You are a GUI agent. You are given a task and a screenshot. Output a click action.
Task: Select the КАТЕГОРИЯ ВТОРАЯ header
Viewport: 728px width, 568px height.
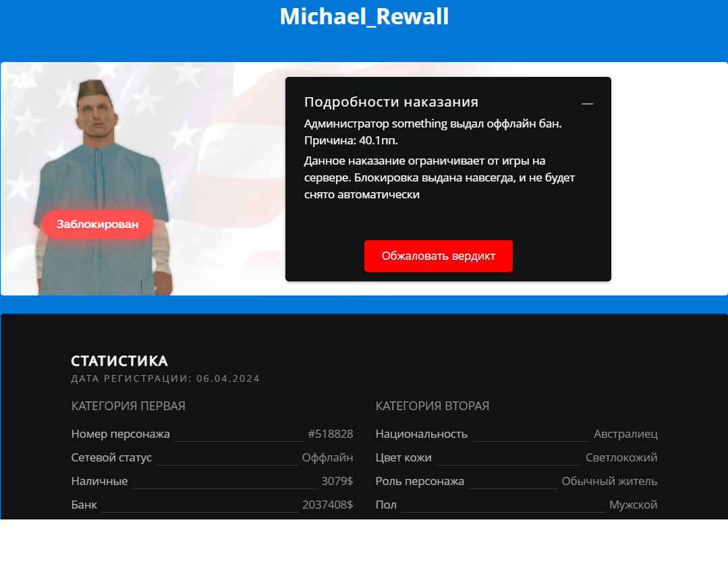pyautogui.click(x=432, y=406)
